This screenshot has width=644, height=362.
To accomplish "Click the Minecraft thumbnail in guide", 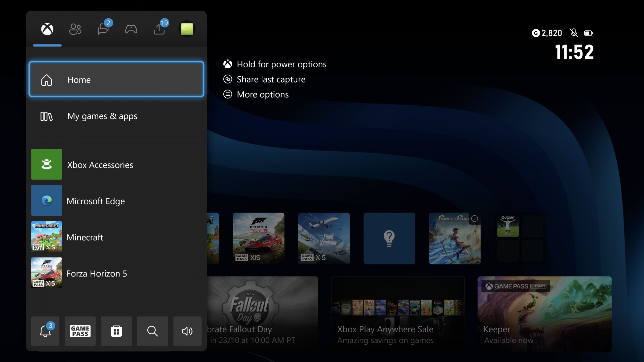I will pos(47,237).
